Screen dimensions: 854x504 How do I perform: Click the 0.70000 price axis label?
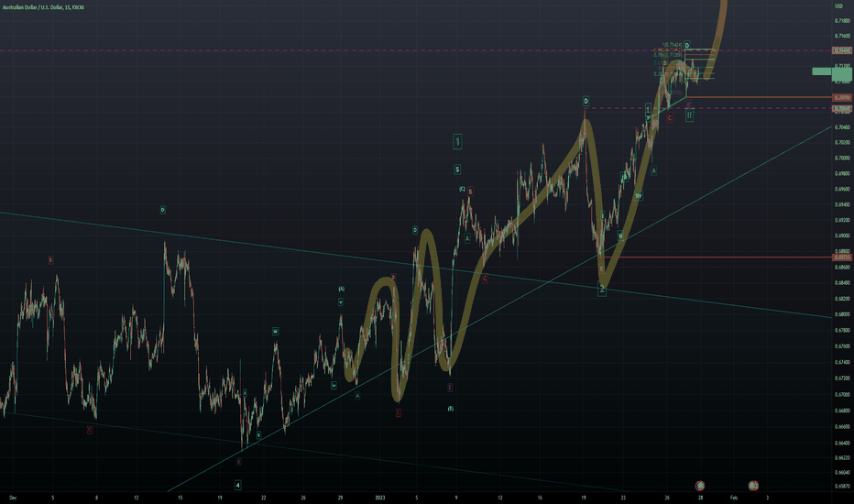pyautogui.click(x=842, y=158)
